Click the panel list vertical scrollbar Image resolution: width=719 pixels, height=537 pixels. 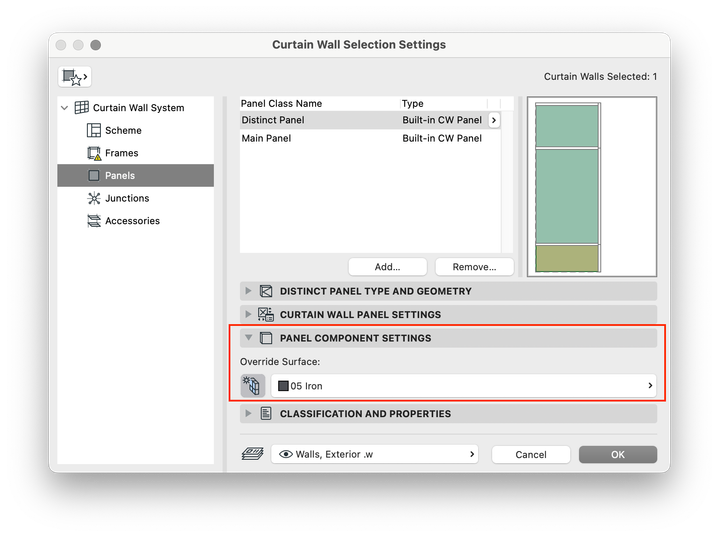(507, 182)
